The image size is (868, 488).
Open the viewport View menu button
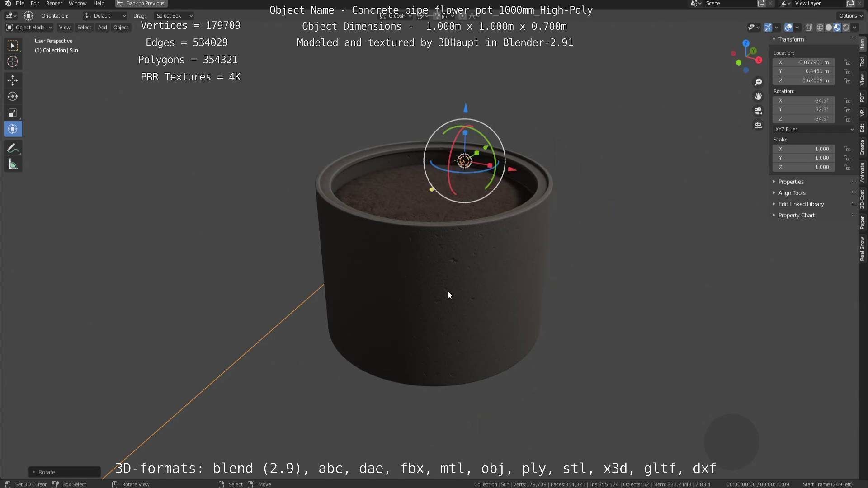(65, 28)
